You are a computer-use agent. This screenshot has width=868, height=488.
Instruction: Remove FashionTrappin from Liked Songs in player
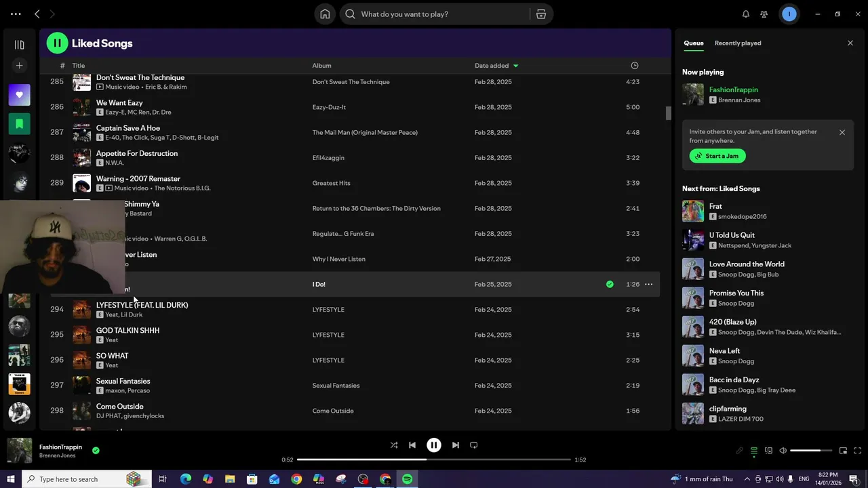click(x=96, y=450)
